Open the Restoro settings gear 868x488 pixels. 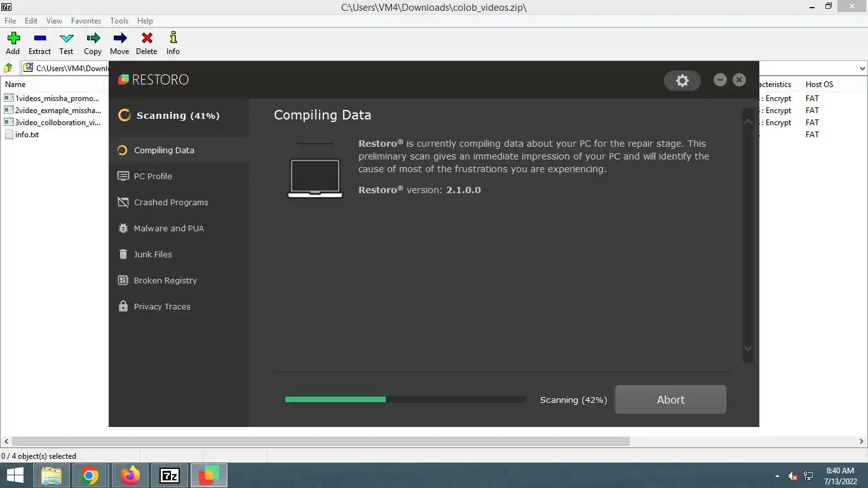[x=682, y=80]
